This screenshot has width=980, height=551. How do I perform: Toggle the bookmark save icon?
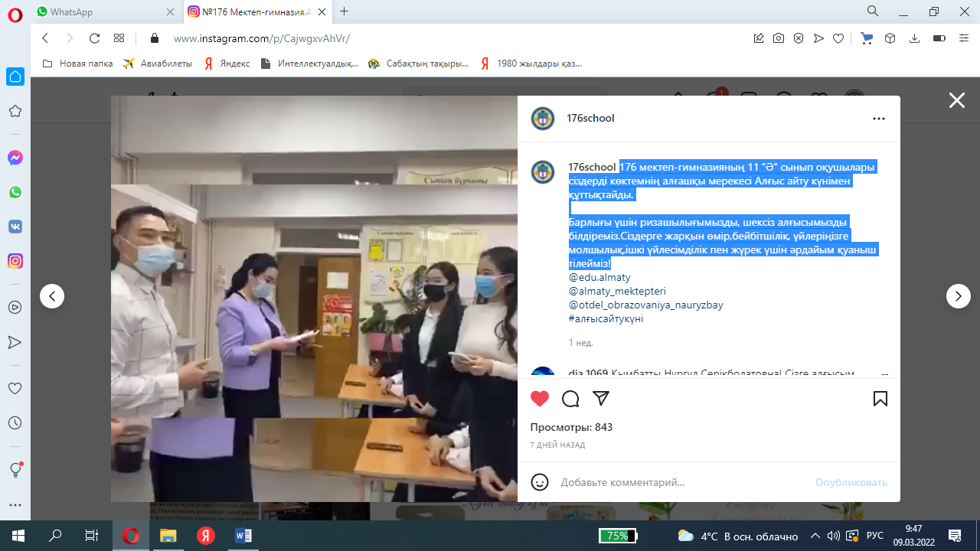pyautogui.click(x=880, y=399)
